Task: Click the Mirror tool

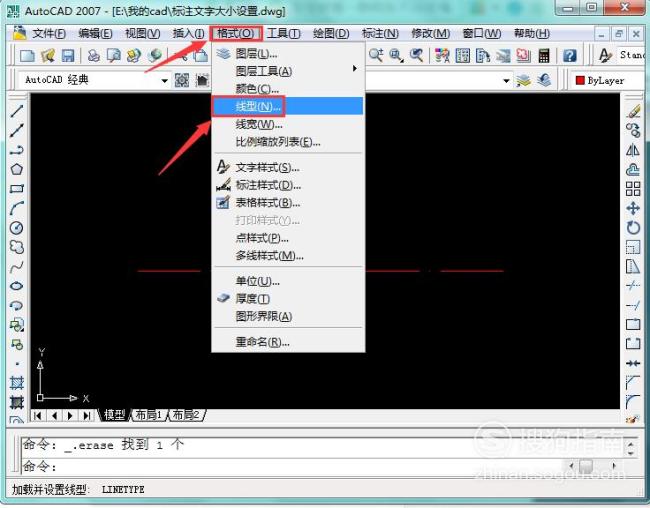Action: [633, 150]
